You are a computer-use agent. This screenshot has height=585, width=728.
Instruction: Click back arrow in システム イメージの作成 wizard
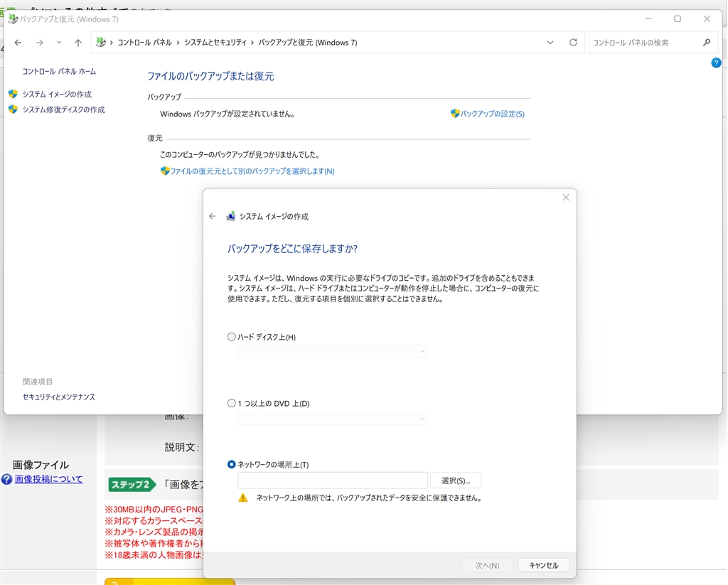[x=212, y=216]
